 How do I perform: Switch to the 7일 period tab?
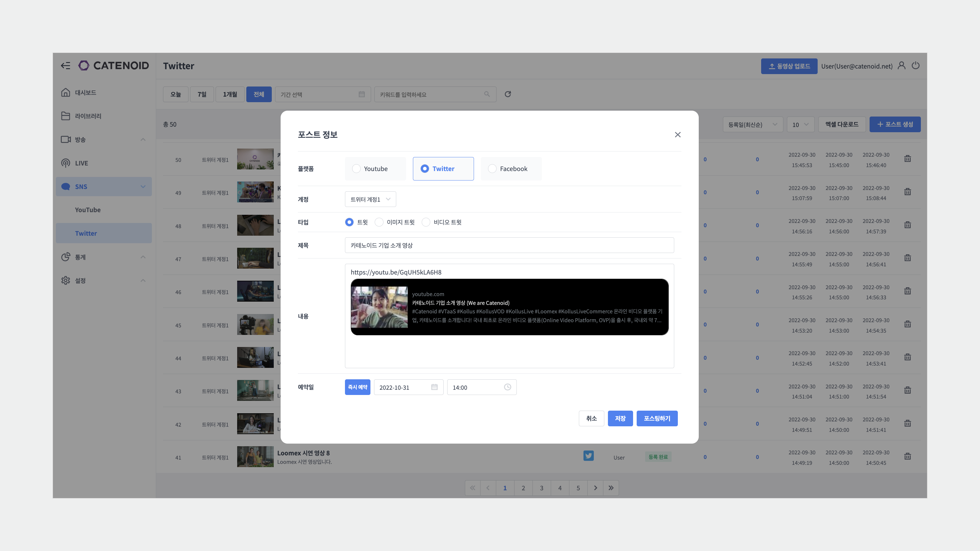[202, 94]
